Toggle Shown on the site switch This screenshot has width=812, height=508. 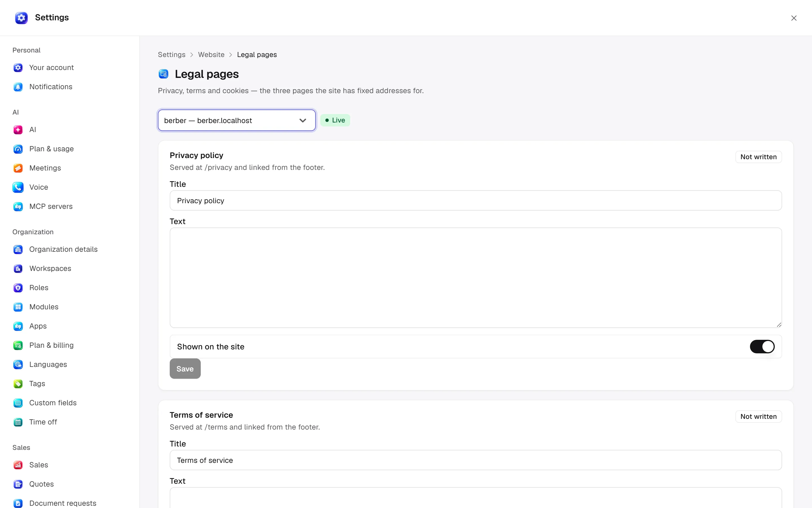point(762,346)
